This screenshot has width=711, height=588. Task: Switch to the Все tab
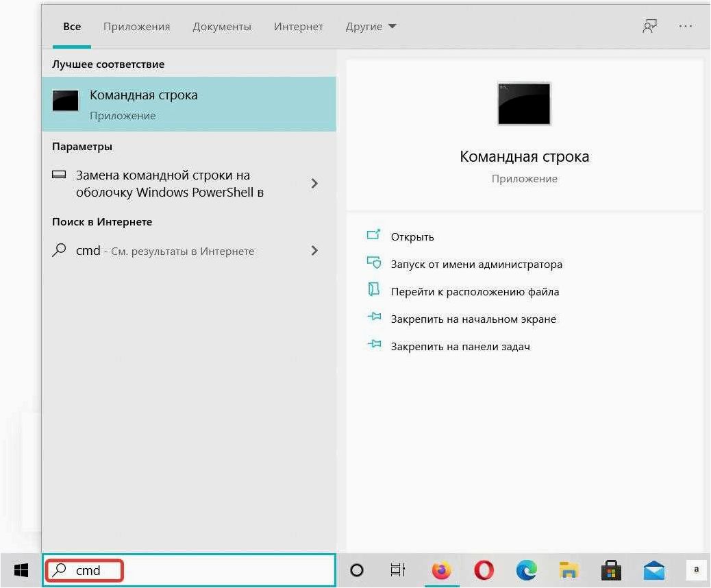[x=72, y=27]
